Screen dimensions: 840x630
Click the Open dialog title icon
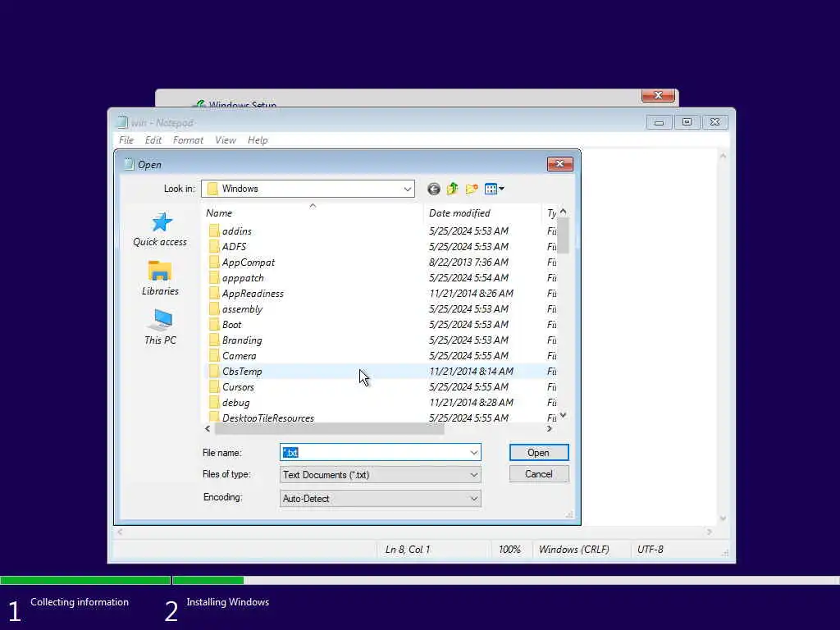click(x=129, y=164)
